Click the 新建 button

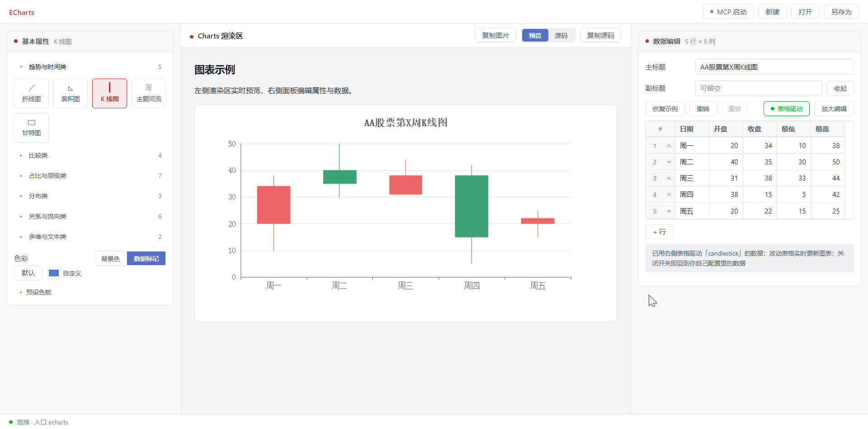pos(772,12)
